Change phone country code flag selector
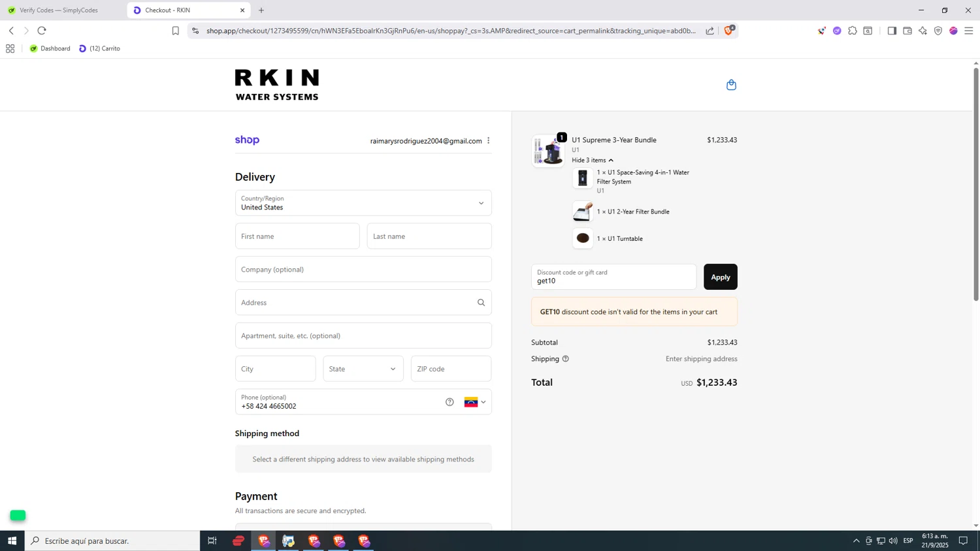Viewport: 980px width, 551px height. tap(475, 402)
